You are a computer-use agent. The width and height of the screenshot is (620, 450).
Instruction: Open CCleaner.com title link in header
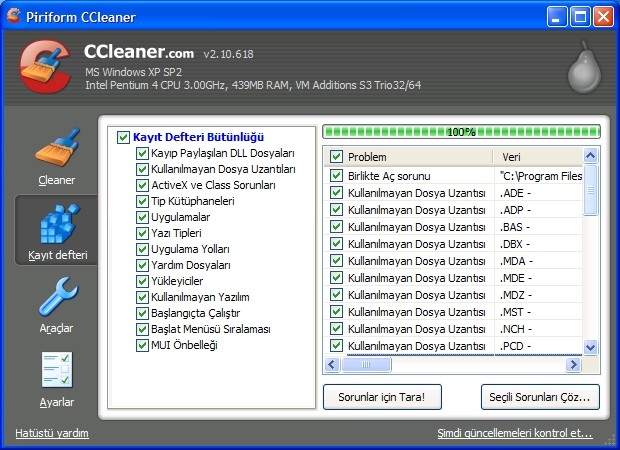point(139,52)
